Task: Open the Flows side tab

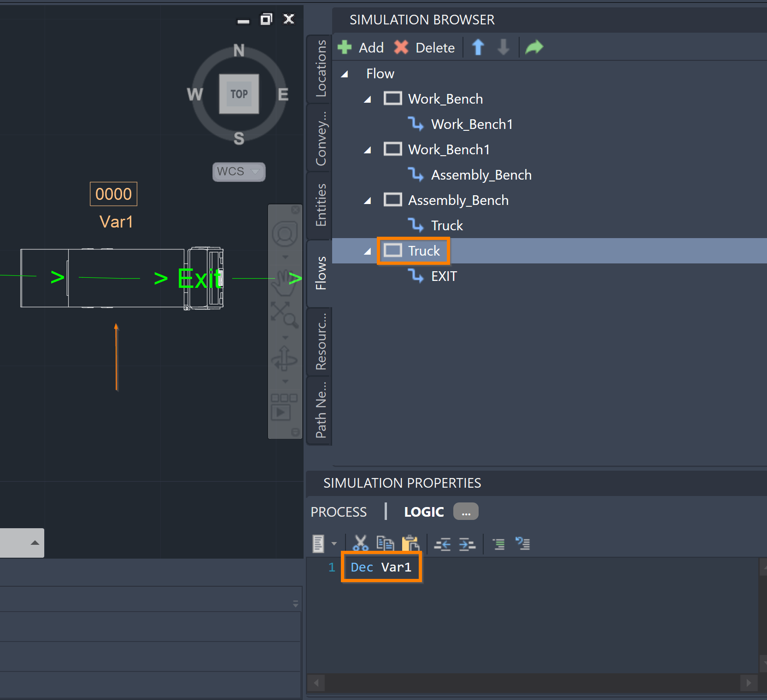Action: pyautogui.click(x=321, y=273)
